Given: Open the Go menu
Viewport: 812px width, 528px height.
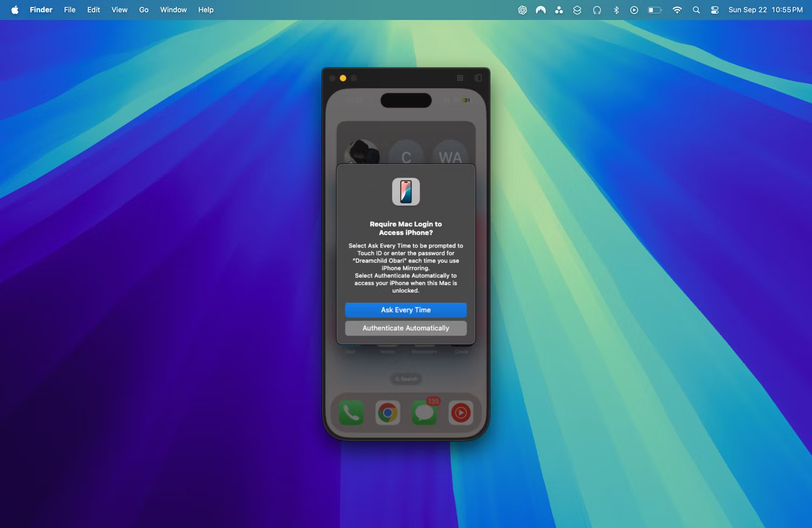Looking at the screenshot, I should coord(144,10).
